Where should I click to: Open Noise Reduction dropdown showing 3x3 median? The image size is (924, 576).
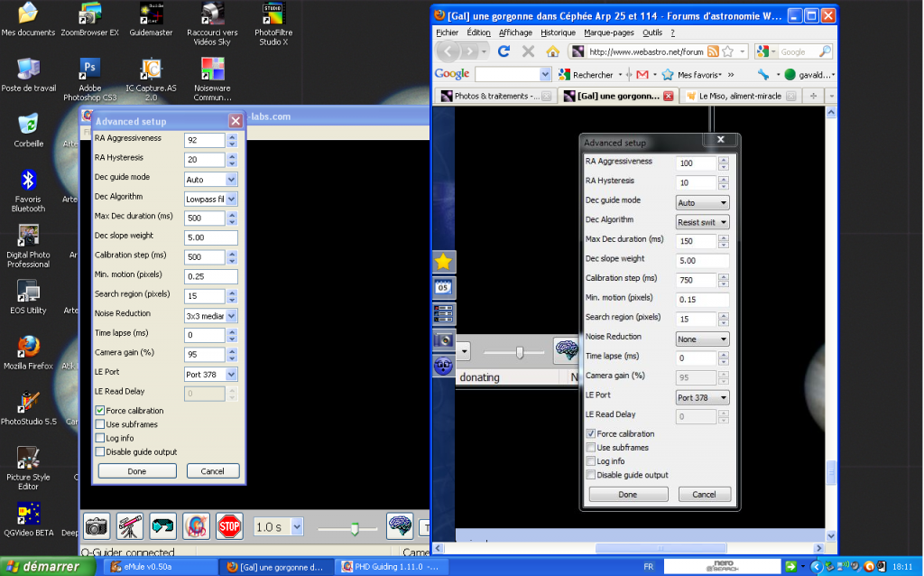[232, 315]
